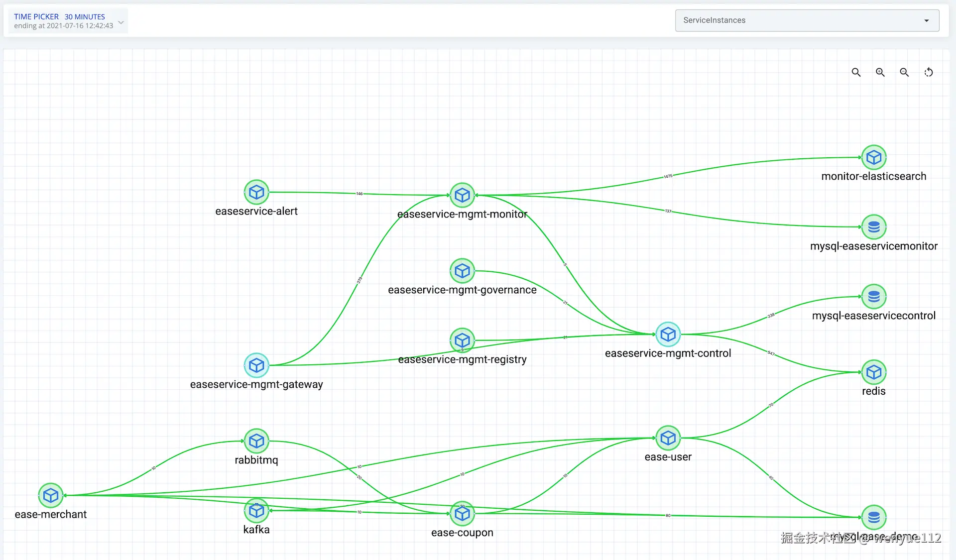Select the easeservice-mgmt-monitor service node

pyautogui.click(x=462, y=195)
